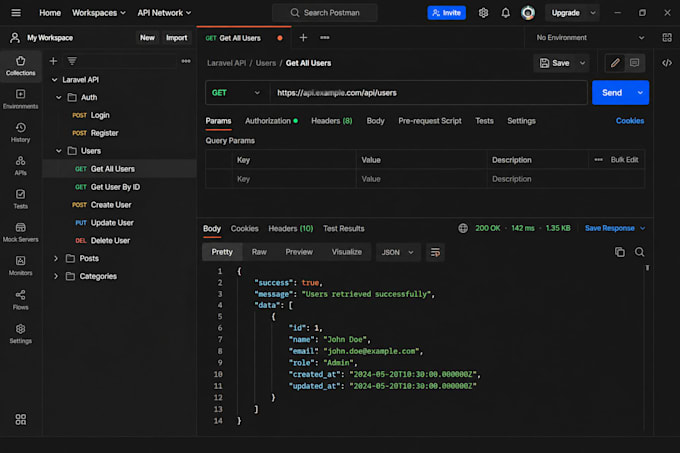Image resolution: width=680 pixels, height=453 pixels.
Task: Expand the Categories folder
Action: 56,276
